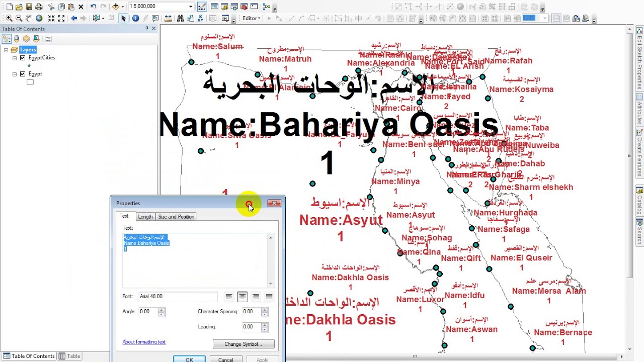The image size is (644, 362).
Task: Select the Zoom Out tool
Action: pos(19,18)
